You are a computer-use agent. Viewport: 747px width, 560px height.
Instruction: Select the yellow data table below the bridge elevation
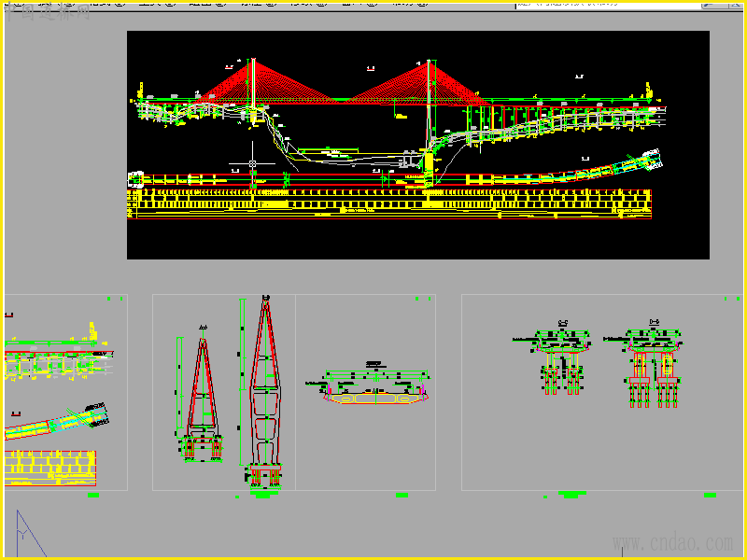(389, 204)
